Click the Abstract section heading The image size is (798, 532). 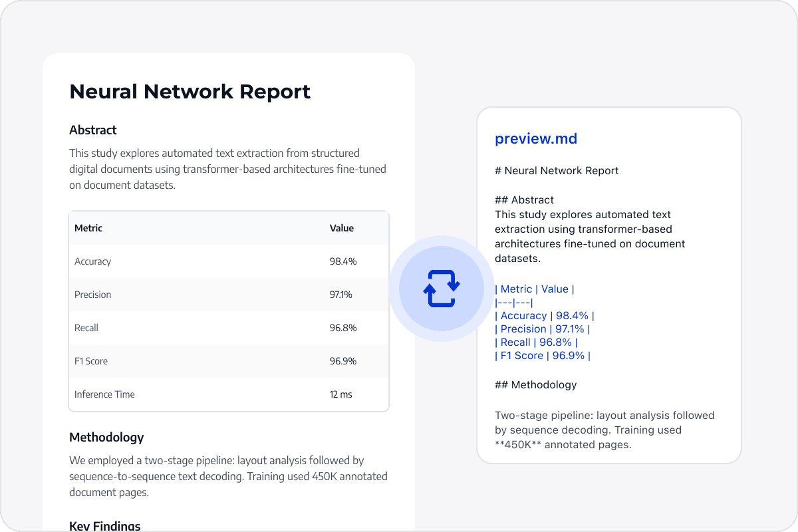pyautogui.click(x=93, y=130)
